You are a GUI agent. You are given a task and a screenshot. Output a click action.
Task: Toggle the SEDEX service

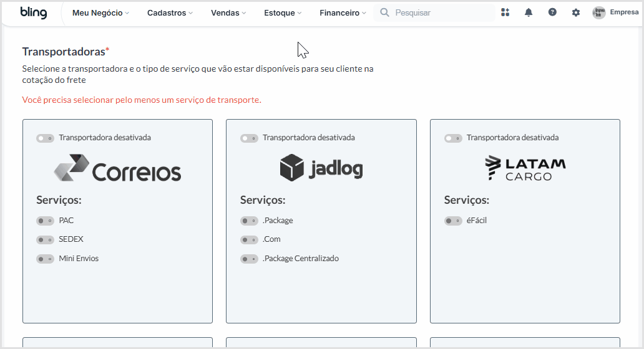(x=45, y=239)
